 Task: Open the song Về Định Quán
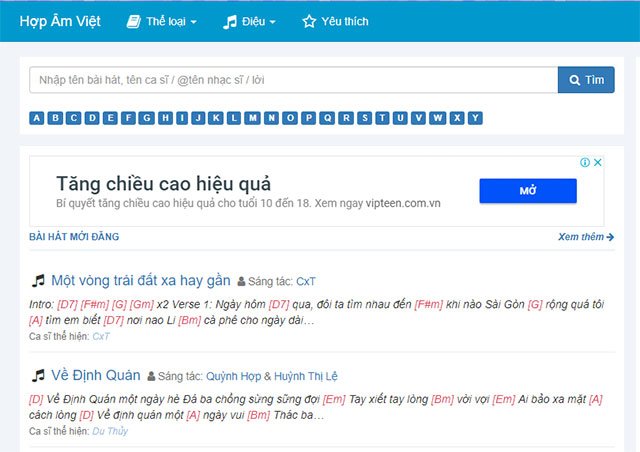(x=96, y=375)
